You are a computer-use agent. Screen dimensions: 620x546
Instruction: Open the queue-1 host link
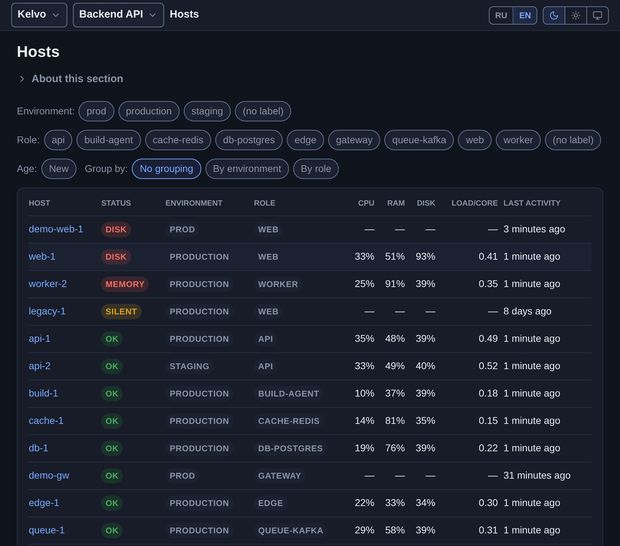tap(46, 530)
